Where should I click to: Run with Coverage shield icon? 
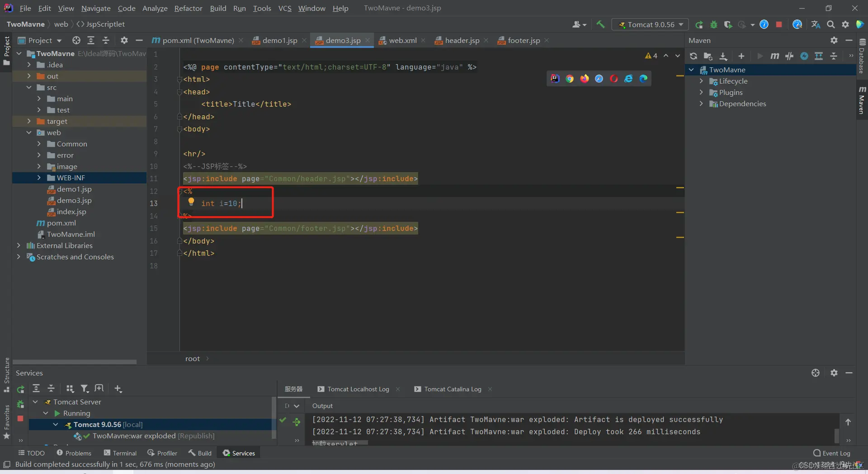click(728, 24)
